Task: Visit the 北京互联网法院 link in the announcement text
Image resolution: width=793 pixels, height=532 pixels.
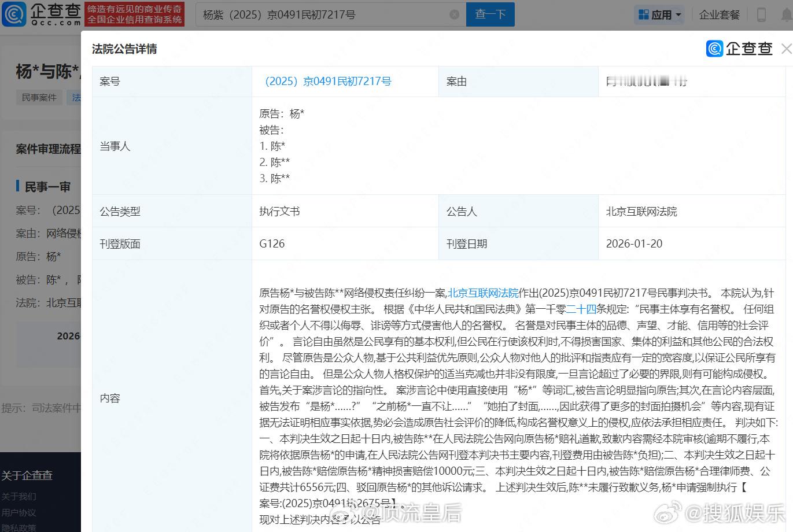Action: (x=484, y=293)
